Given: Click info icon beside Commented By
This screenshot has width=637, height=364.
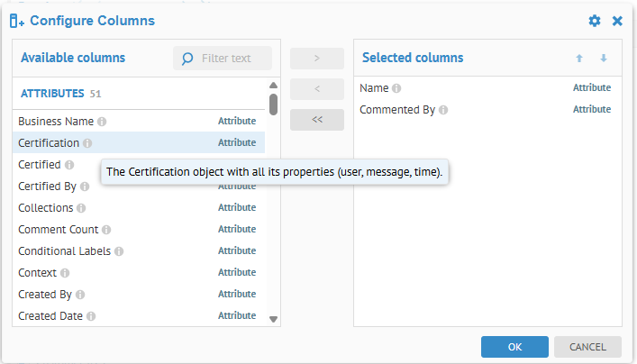Looking at the screenshot, I should pyautogui.click(x=443, y=110).
